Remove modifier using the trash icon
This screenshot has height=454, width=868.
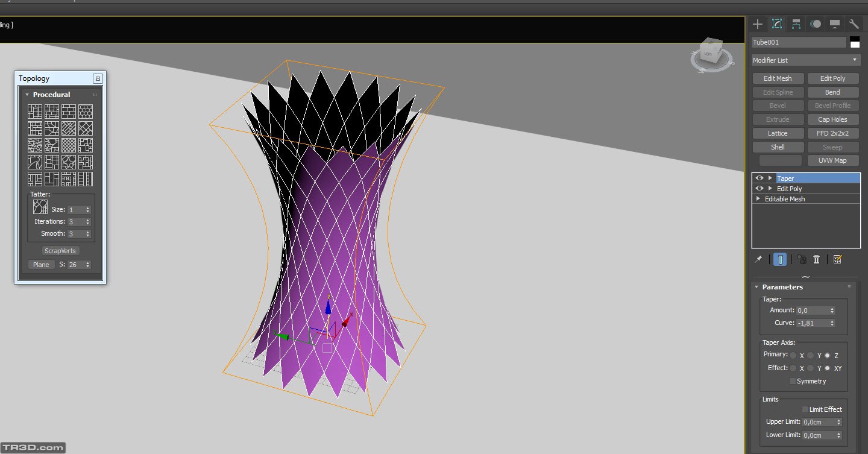816,259
